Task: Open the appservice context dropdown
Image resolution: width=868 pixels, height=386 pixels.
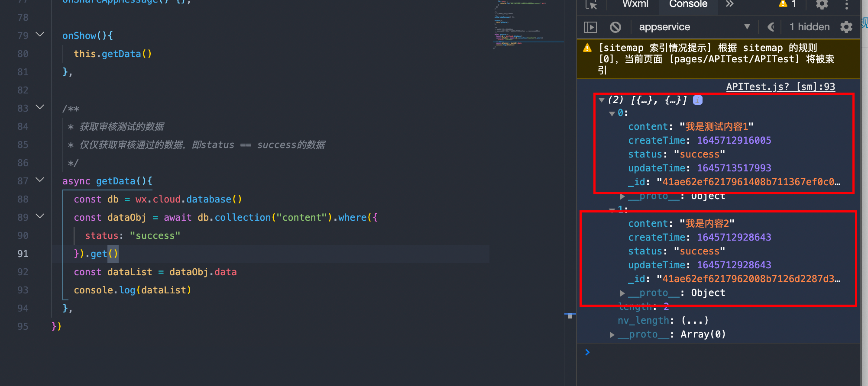Action: pyautogui.click(x=694, y=27)
